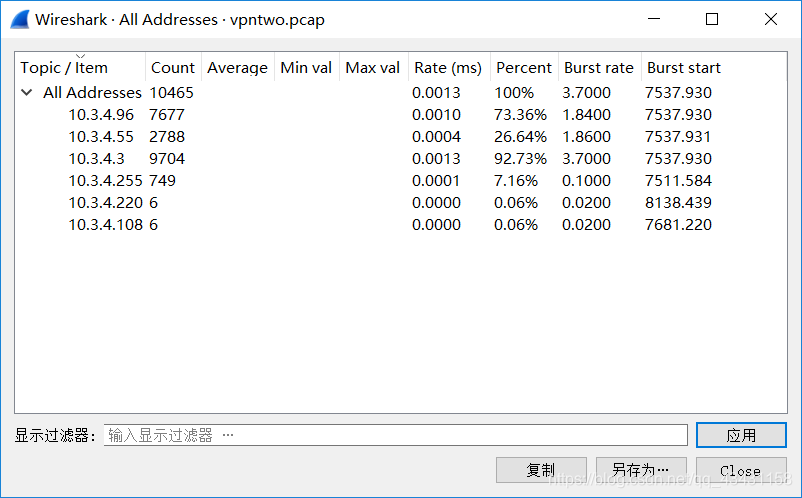The image size is (802, 498).
Task: Sort by the Count column header
Action: [x=173, y=67]
